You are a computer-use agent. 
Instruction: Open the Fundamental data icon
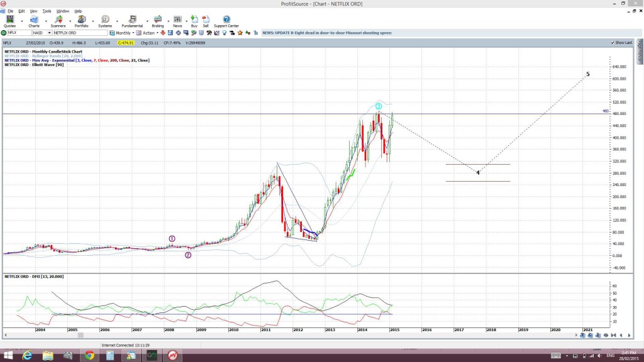(x=132, y=19)
